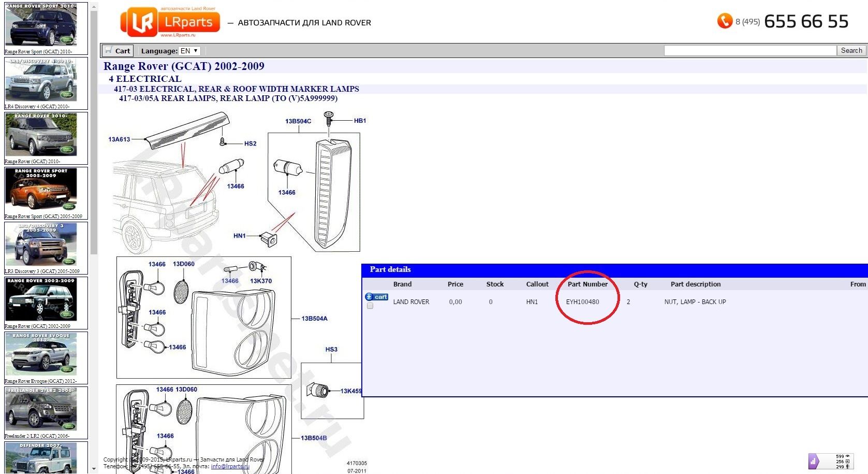Image resolution: width=868 pixels, height=474 pixels.
Task: Open Range Rover (GCAT) 2010 thumbnail
Action: point(41,135)
